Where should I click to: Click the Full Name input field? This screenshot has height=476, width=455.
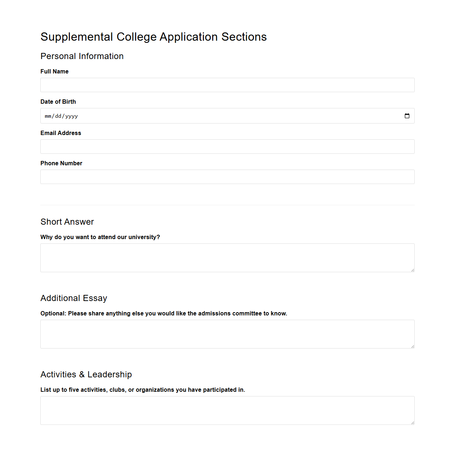(x=227, y=85)
